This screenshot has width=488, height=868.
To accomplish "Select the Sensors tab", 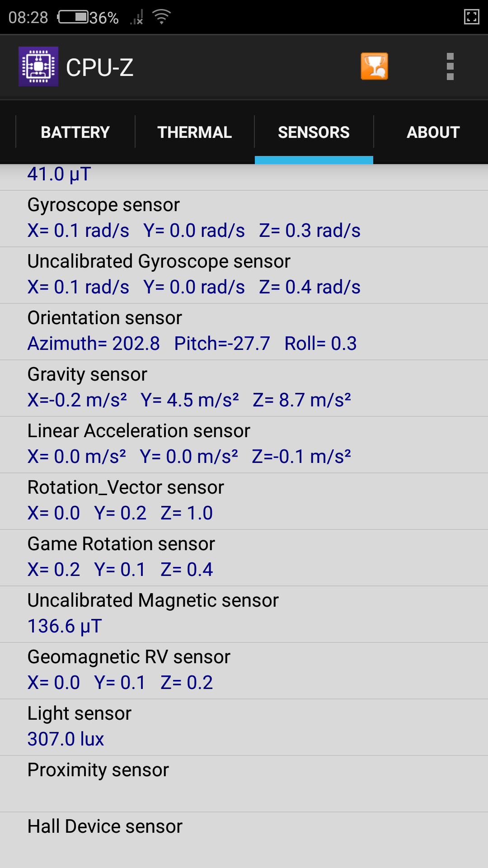I will pyautogui.click(x=314, y=132).
